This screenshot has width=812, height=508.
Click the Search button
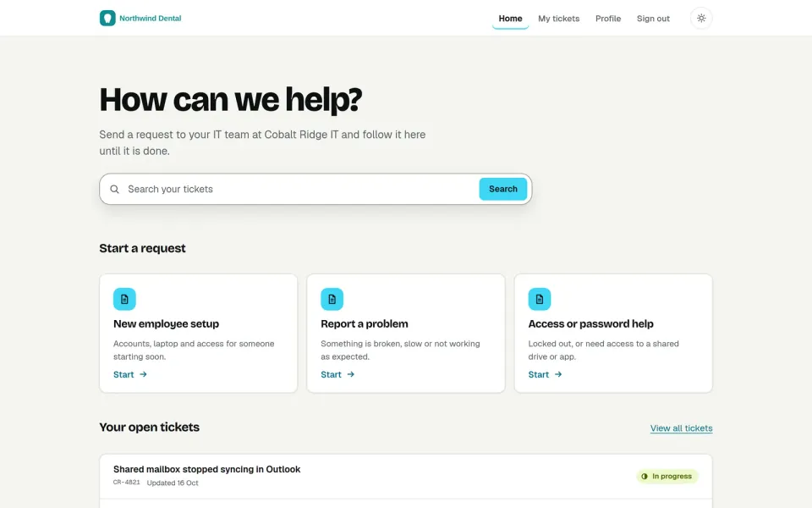[502, 189]
